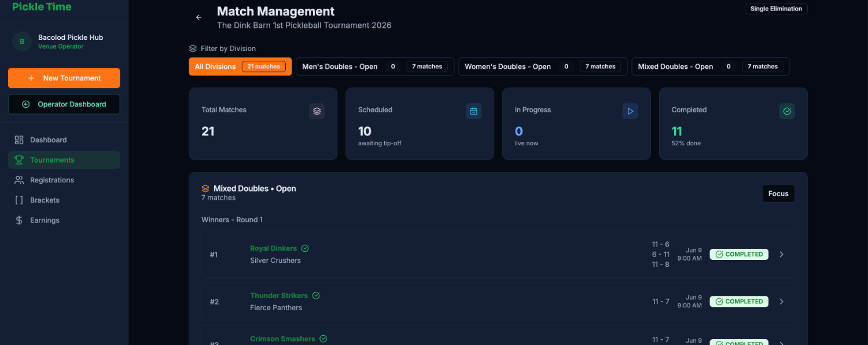Click the Earnings dollar sign icon

(x=19, y=221)
